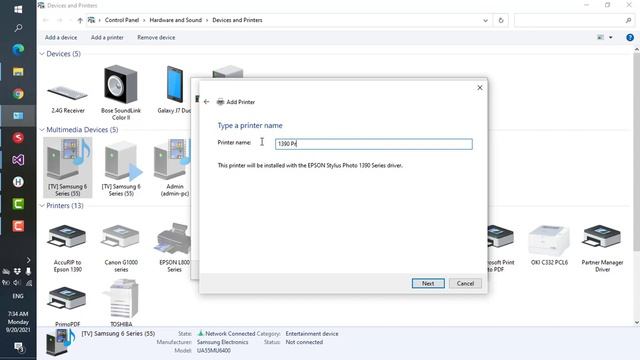Open Visual Studio from taskbar
This screenshot has height=360, width=640.
(18, 160)
